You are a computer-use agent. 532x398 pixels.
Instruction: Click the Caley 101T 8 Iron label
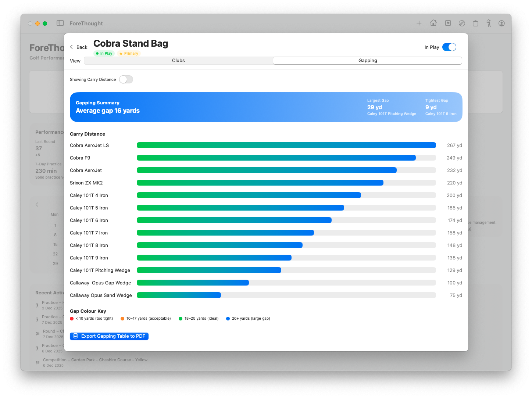click(x=89, y=245)
